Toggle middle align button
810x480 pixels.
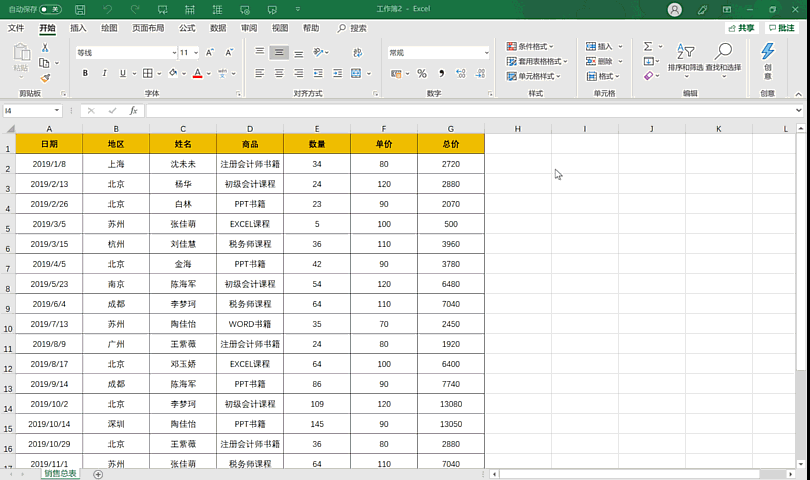[279, 52]
